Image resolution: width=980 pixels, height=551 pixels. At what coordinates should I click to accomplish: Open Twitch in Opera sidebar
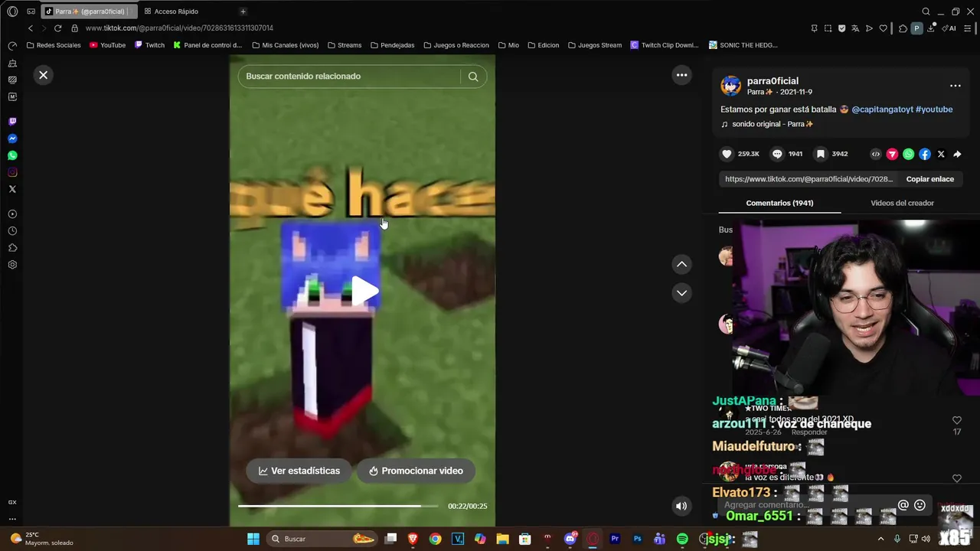[12, 122]
